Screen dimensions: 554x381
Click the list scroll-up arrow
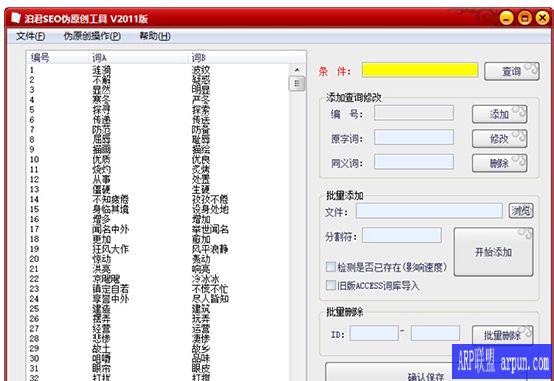(x=297, y=70)
